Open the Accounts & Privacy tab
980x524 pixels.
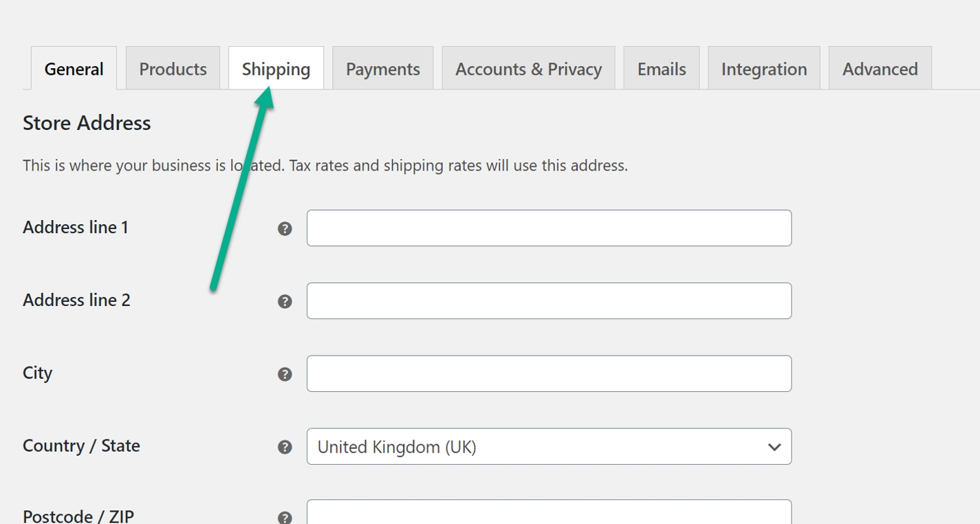[x=528, y=69]
